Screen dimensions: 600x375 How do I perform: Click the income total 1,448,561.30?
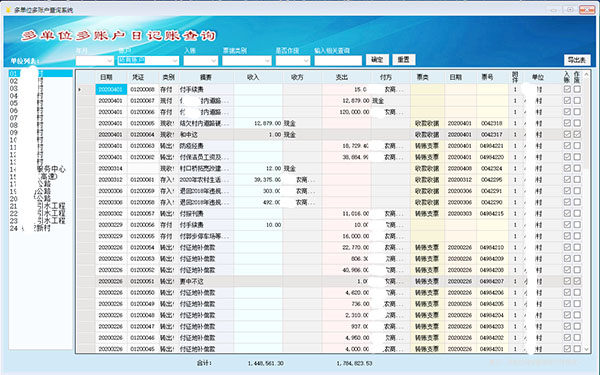pos(266,363)
